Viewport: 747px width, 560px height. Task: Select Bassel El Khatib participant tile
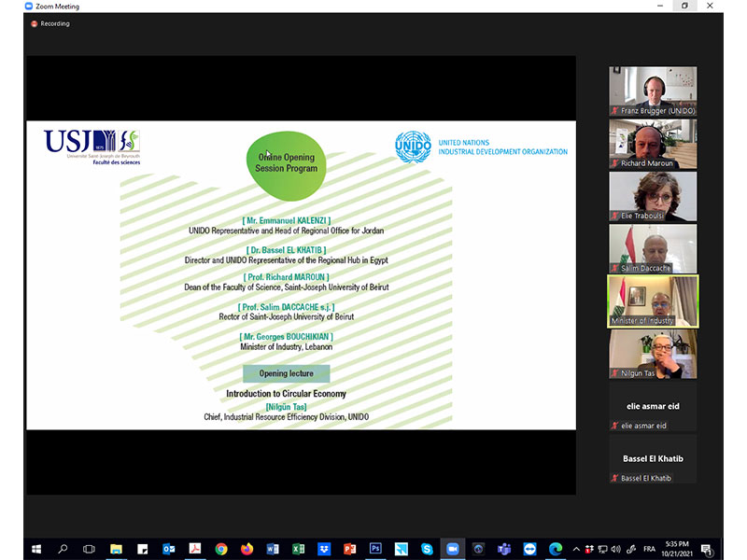[x=653, y=459]
